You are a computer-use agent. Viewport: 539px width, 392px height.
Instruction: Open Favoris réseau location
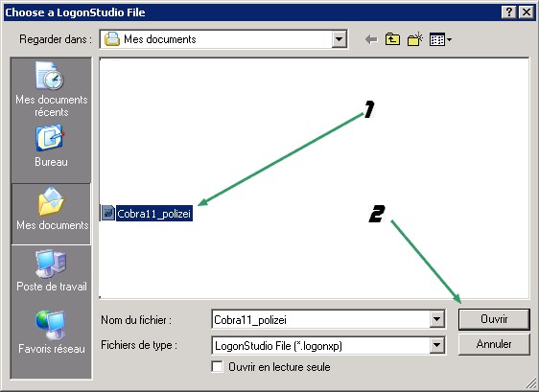pyautogui.click(x=51, y=333)
